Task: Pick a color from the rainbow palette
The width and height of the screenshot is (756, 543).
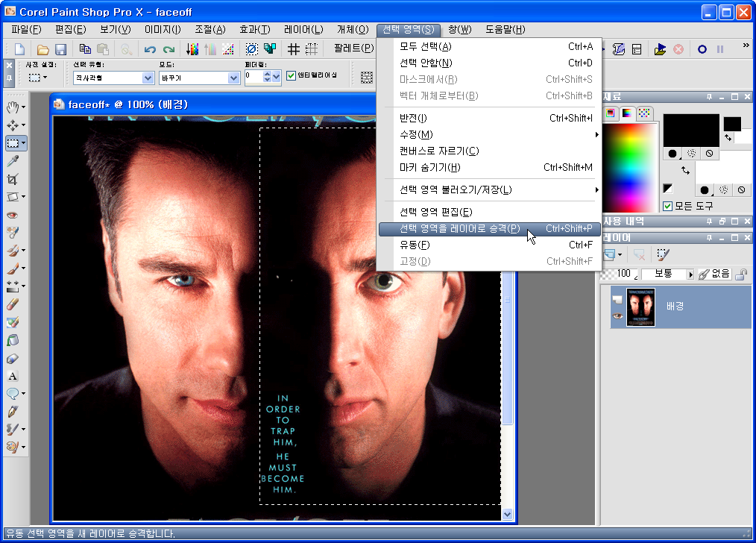Action: coord(631,168)
